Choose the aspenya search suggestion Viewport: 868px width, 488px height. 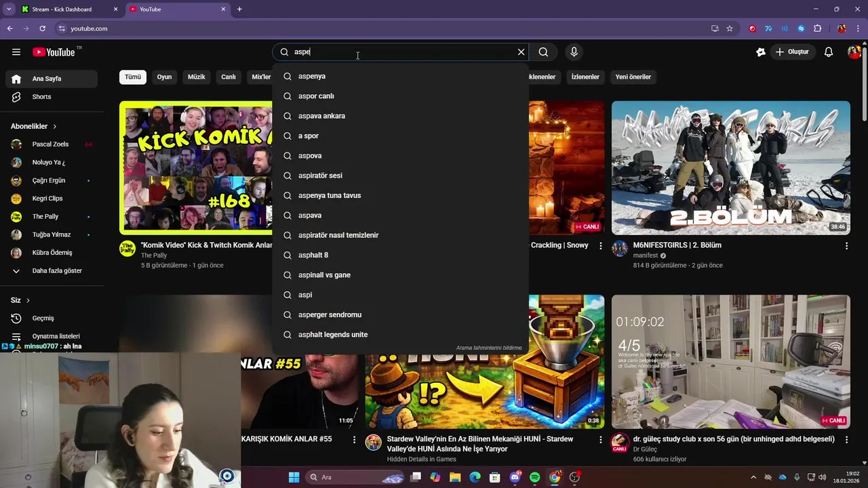(401, 77)
